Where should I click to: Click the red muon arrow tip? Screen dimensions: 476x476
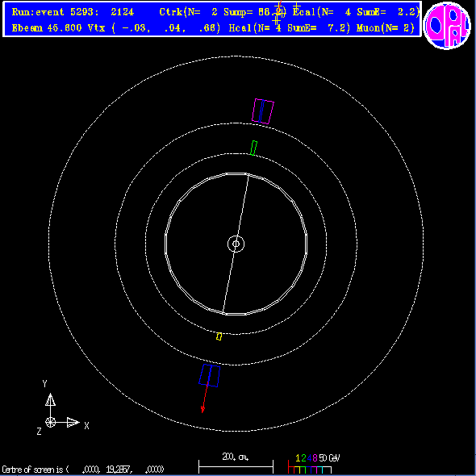tap(203, 411)
